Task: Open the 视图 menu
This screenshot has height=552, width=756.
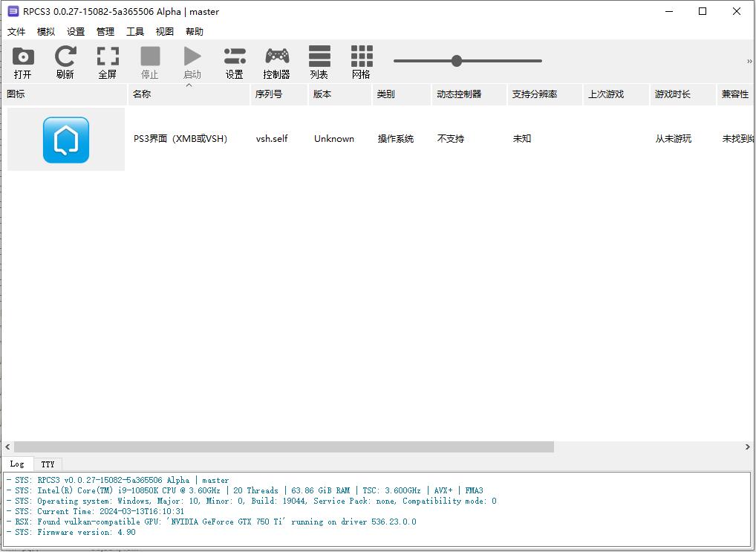Action: point(164,32)
